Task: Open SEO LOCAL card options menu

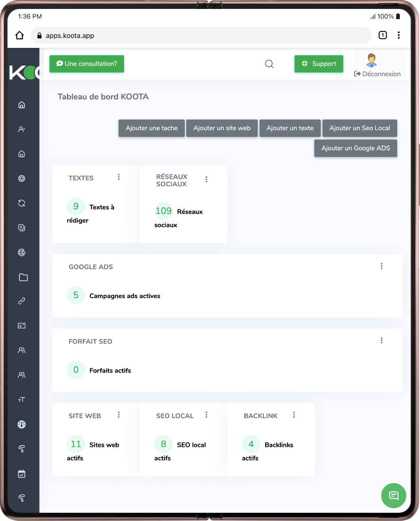Action: click(206, 415)
